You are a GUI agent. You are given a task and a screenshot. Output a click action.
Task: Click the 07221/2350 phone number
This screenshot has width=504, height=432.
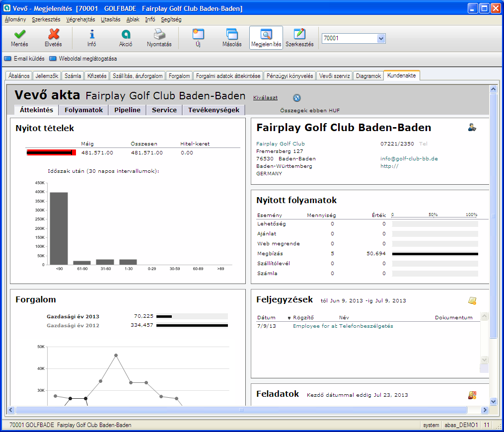[397, 144]
